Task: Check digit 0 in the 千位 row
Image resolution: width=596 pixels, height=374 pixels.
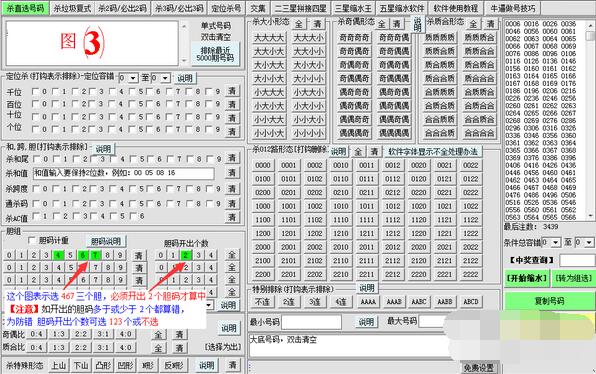Action: tap(35, 92)
